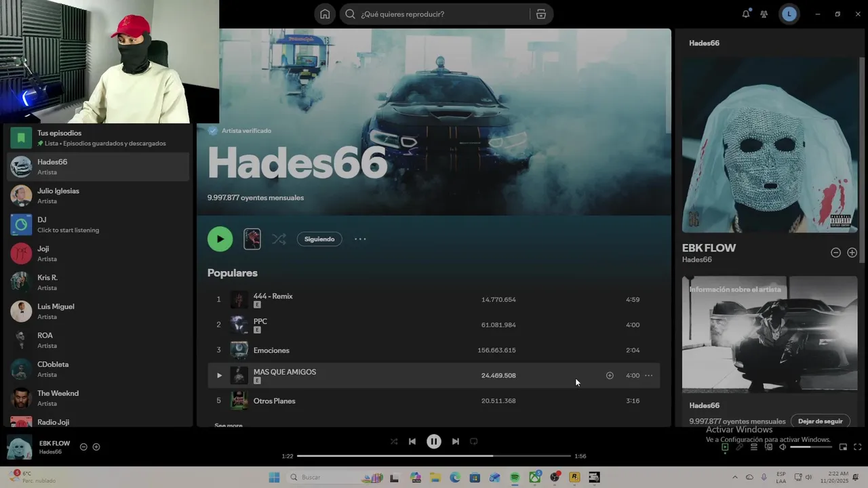Open Friend Activity icon at top right
The image size is (868, 488).
click(764, 14)
